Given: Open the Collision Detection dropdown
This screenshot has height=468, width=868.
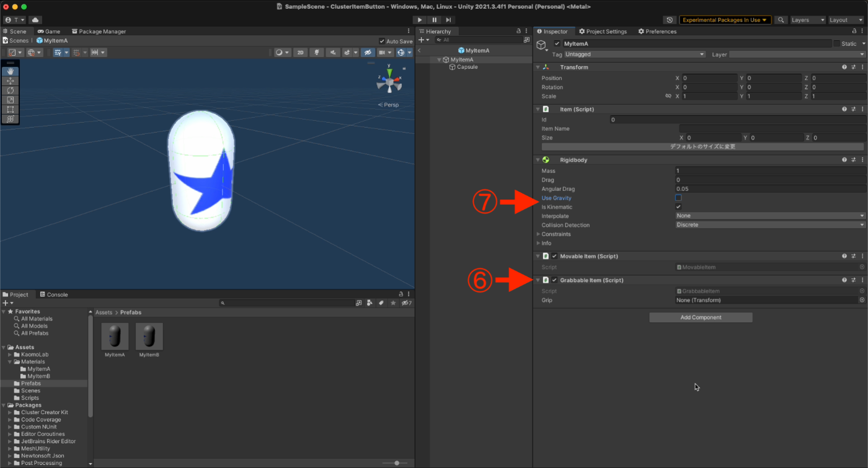Looking at the screenshot, I should 770,225.
